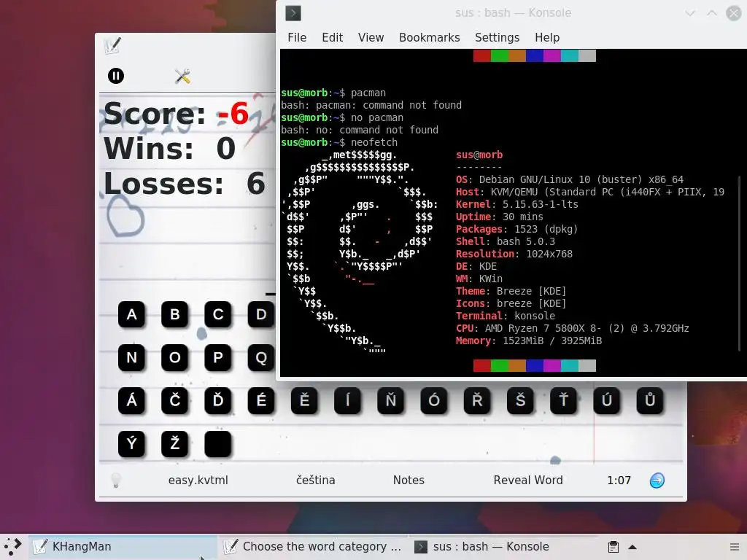Change the čeština language selector
The image size is (747, 560).
tap(315, 480)
